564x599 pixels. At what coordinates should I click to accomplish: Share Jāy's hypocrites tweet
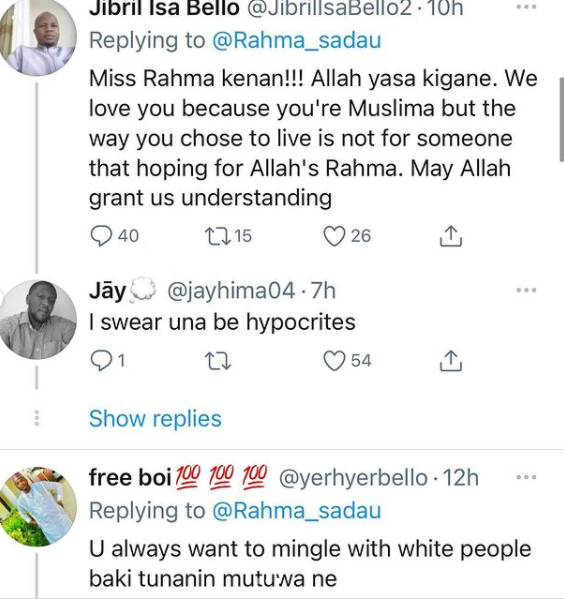tap(451, 361)
